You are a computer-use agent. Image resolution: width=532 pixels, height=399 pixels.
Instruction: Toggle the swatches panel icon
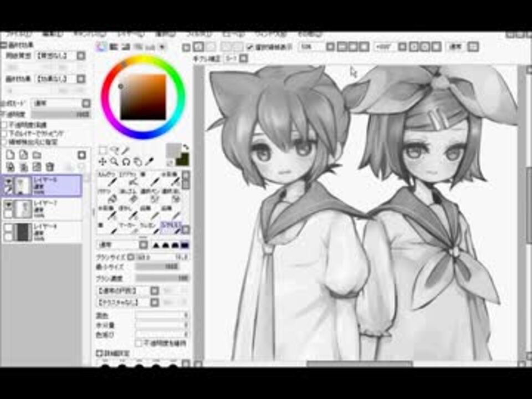pyautogui.click(x=150, y=47)
